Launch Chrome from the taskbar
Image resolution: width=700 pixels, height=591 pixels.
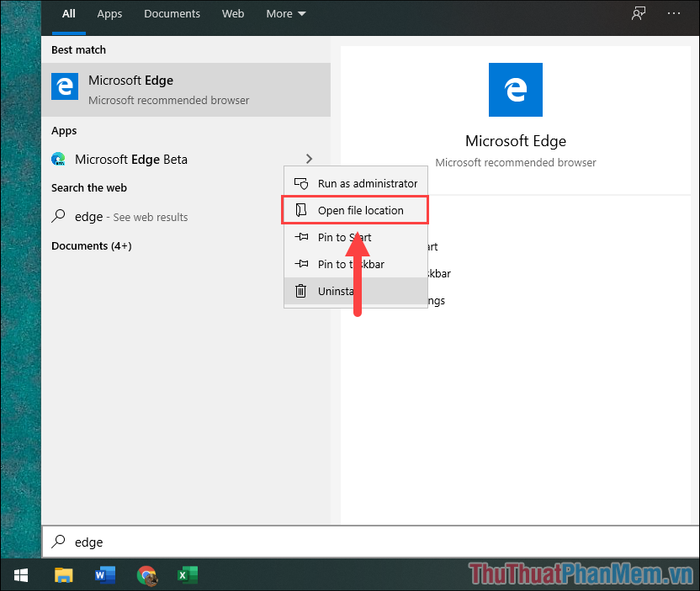click(146, 575)
